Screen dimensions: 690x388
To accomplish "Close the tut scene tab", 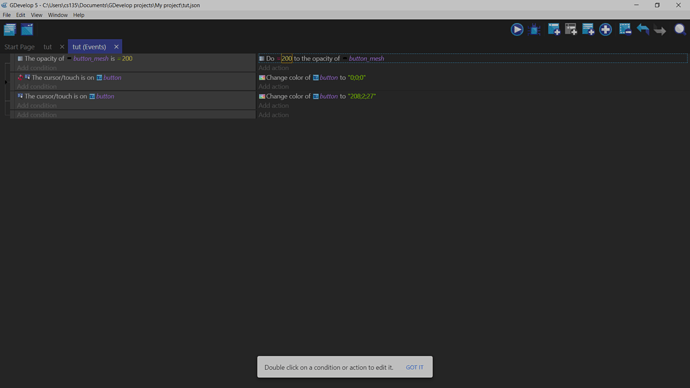I will coord(62,47).
